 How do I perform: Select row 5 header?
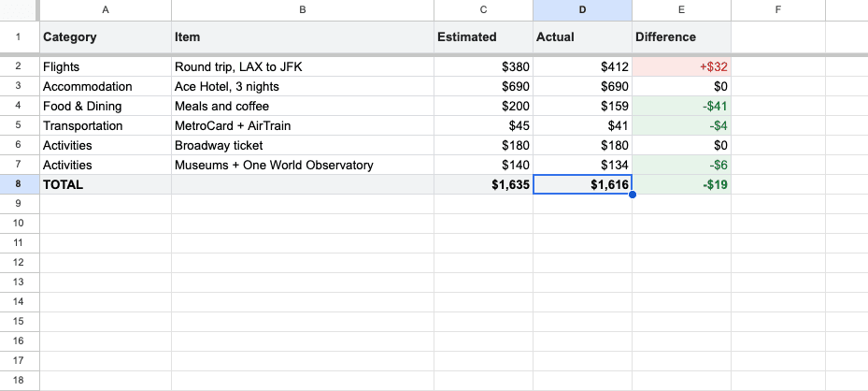pos(20,125)
